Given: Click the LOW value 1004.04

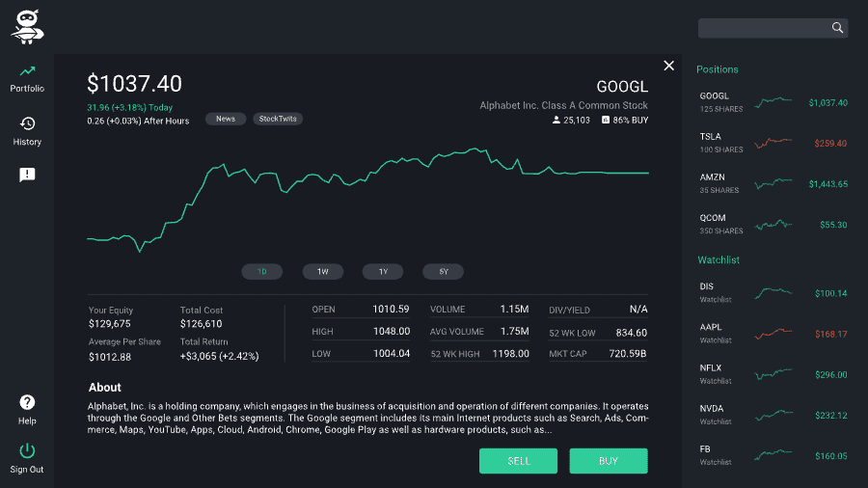Looking at the screenshot, I should pyautogui.click(x=392, y=354).
